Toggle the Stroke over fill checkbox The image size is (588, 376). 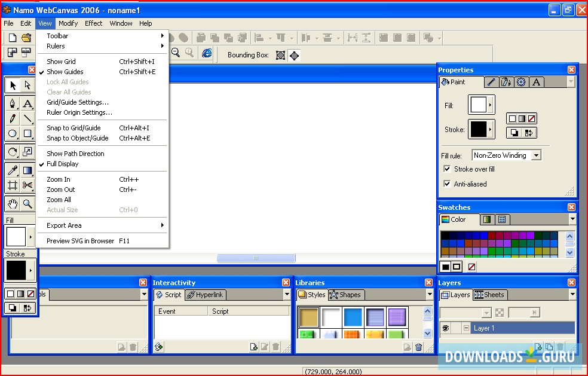tap(447, 169)
